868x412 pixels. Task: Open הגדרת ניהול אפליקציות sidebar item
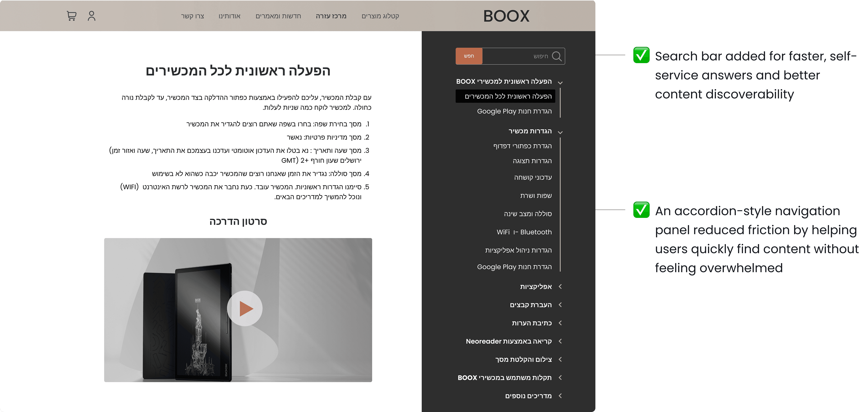pyautogui.click(x=518, y=250)
